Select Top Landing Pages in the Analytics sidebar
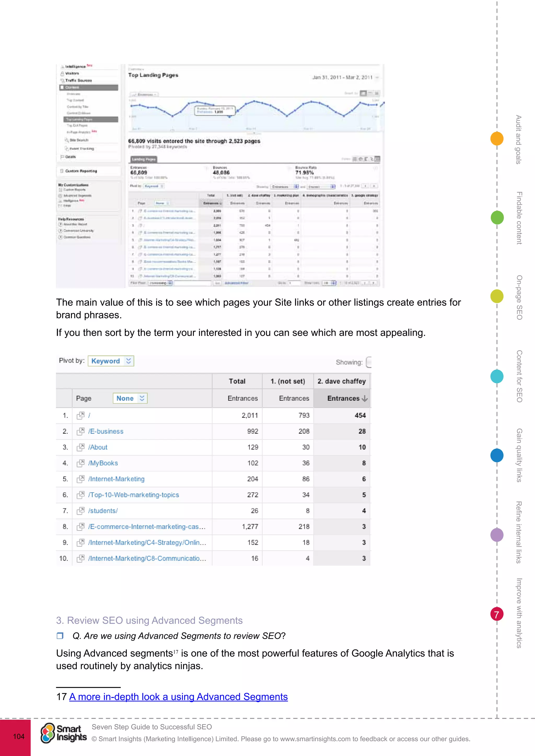This screenshot has height=756, width=535. pos(91,119)
